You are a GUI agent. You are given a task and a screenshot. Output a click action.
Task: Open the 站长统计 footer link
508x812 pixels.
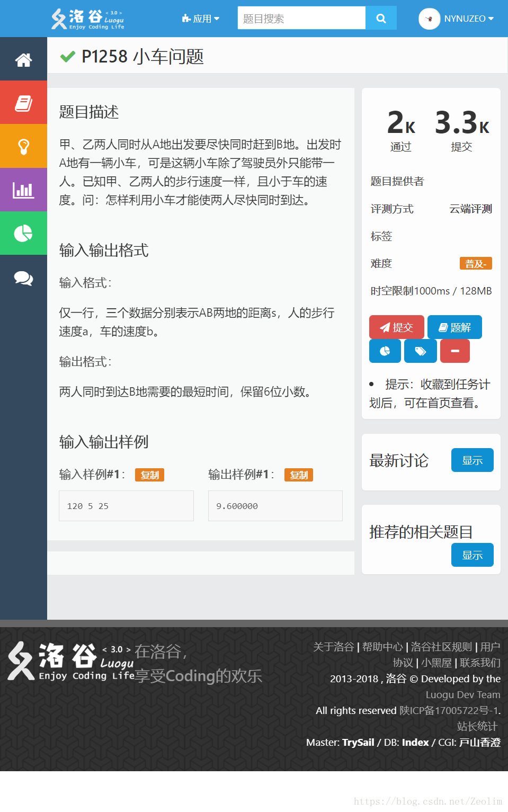click(477, 726)
